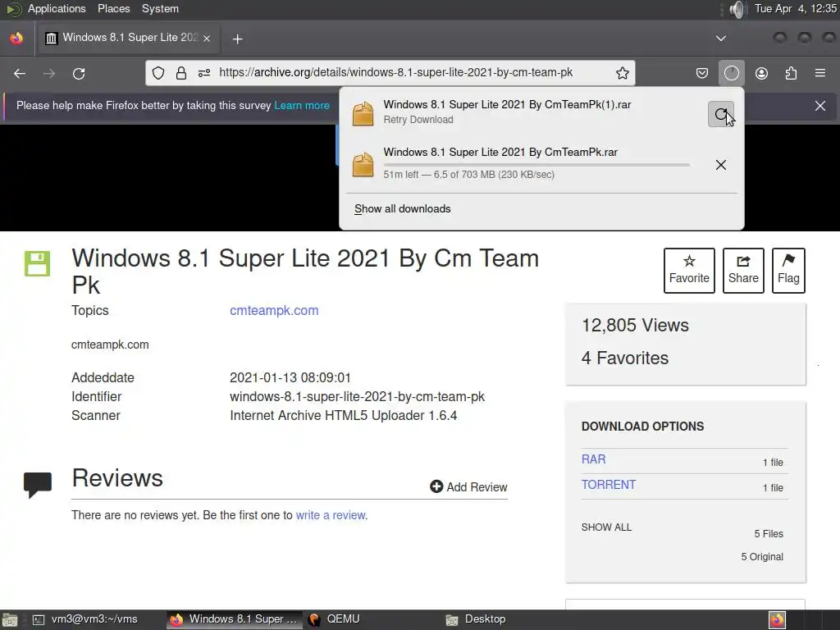Viewport: 840px width, 630px height.
Task: Open the site permissions icon in address bar
Action: point(204,73)
